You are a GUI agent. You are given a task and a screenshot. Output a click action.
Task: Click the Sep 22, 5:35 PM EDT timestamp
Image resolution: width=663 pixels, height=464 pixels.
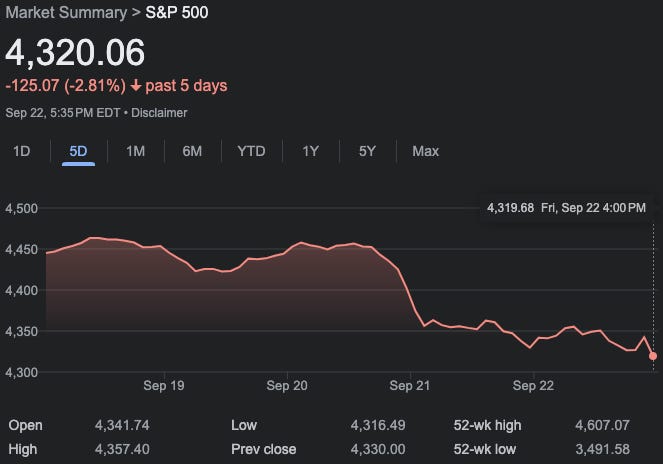coord(63,113)
